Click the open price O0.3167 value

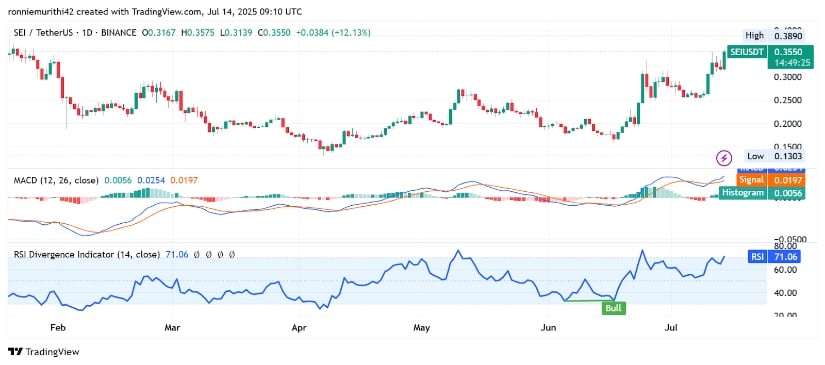point(160,33)
